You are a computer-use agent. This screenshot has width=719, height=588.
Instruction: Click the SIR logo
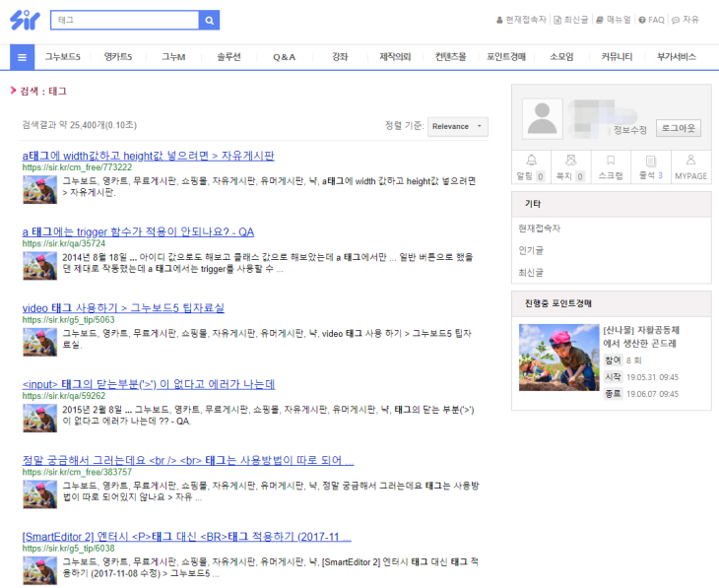24,20
